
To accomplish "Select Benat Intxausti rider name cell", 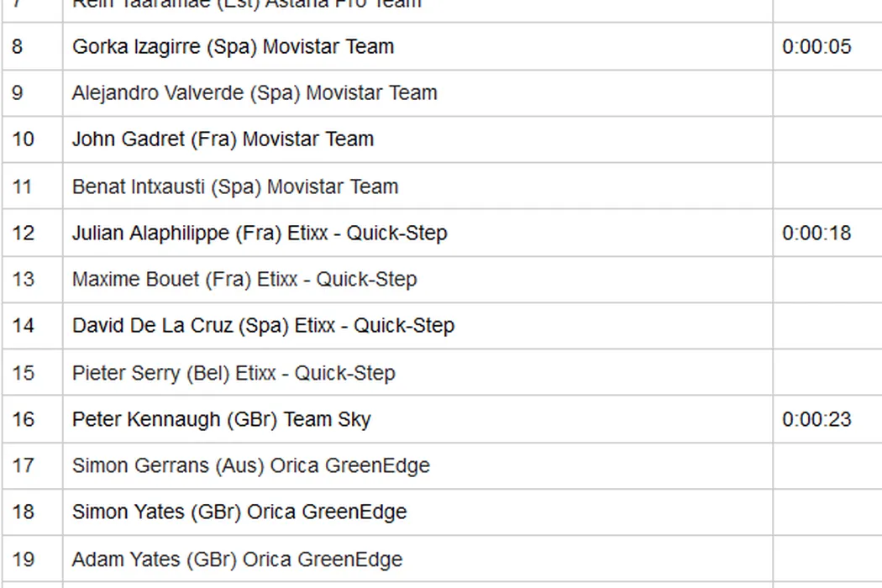I will tap(235, 186).
